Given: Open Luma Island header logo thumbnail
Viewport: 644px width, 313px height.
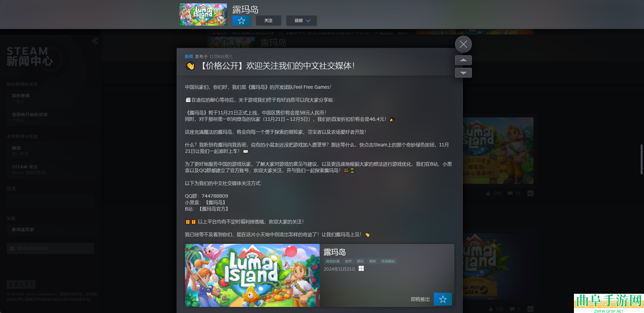Looking at the screenshot, I should coord(203,15).
